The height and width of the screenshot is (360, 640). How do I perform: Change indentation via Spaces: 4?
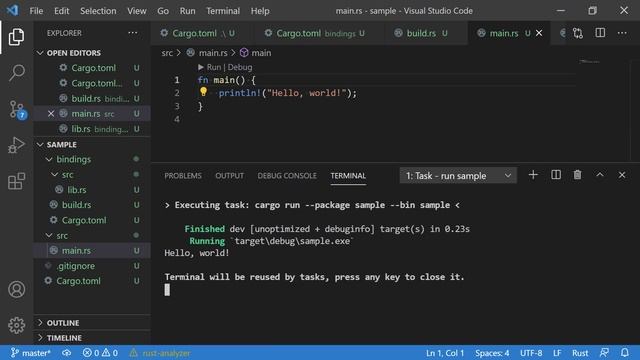pos(492,353)
